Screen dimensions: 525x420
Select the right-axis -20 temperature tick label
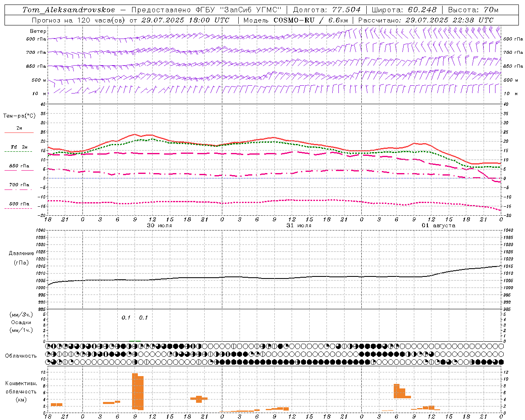tap(507, 216)
